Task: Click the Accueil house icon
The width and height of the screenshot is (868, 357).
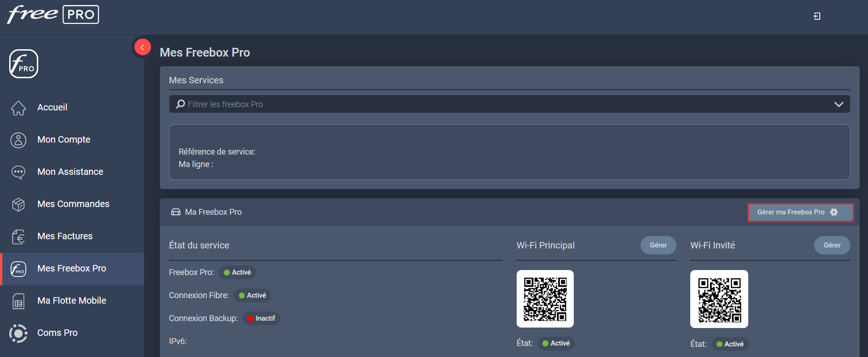Action: (x=18, y=108)
